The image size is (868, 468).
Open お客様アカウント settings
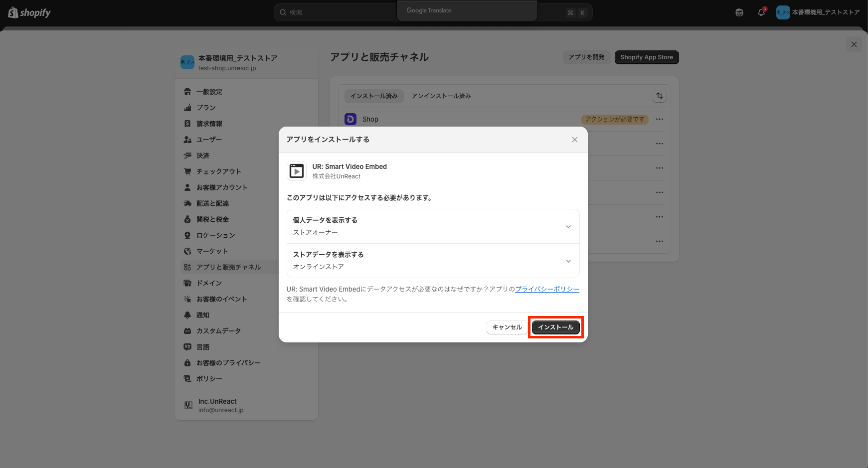point(246,187)
